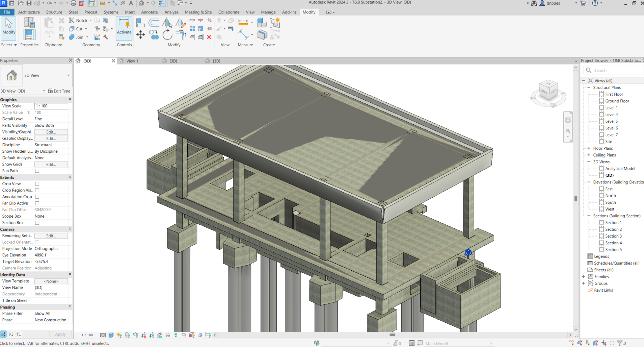This screenshot has width=644, height=347.
Task: Open Type Properties ribbon button
Action: click(x=29, y=23)
